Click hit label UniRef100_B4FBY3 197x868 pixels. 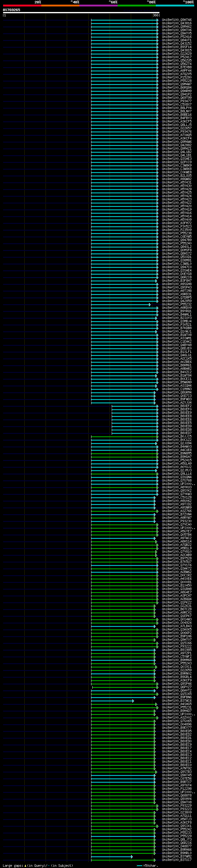coord(177,118)
